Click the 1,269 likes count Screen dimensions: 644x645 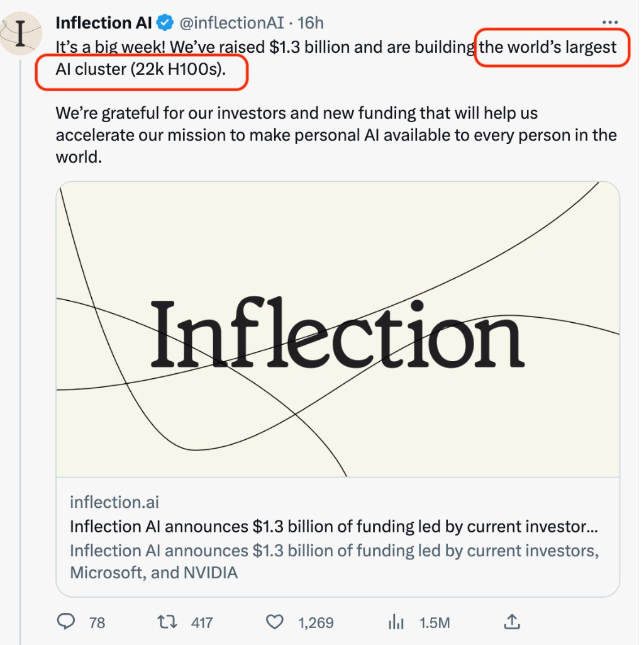[x=316, y=623]
